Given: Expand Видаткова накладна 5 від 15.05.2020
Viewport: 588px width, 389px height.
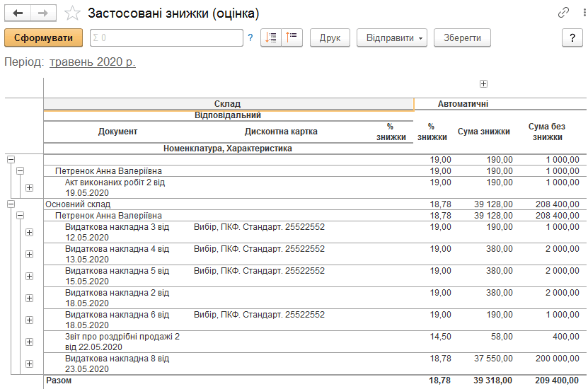Looking at the screenshot, I should click(29, 277).
